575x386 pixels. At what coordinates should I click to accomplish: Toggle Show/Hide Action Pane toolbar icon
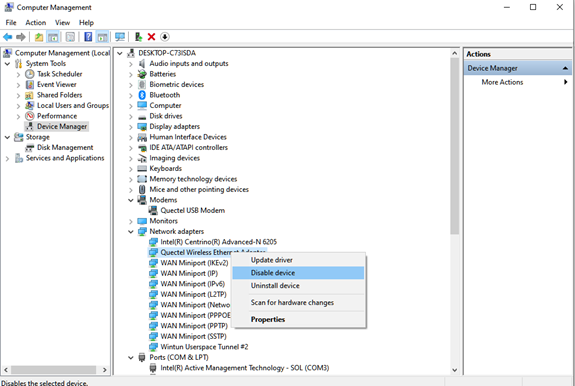103,37
